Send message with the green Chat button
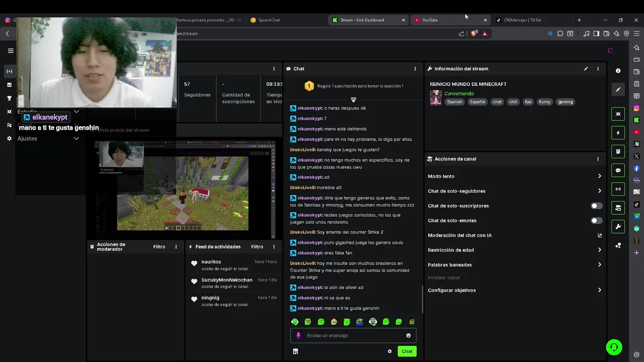 click(x=407, y=351)
